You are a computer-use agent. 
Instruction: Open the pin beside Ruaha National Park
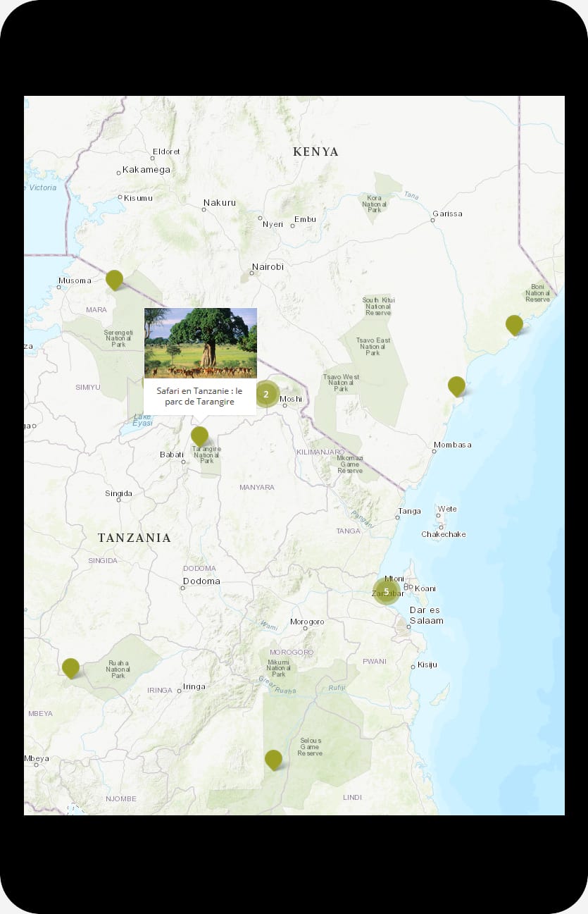(70, 667)
